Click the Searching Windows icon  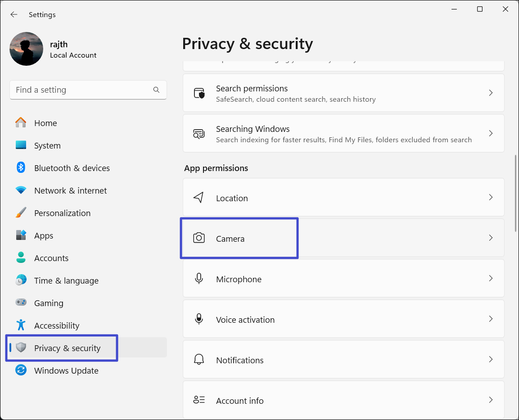click(x=199, y=134)
